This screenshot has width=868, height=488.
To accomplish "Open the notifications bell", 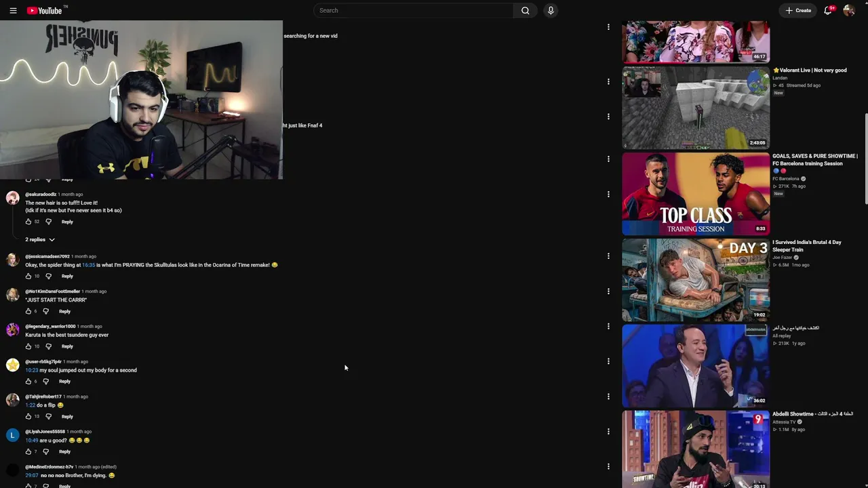I will (x=828, y=10).
